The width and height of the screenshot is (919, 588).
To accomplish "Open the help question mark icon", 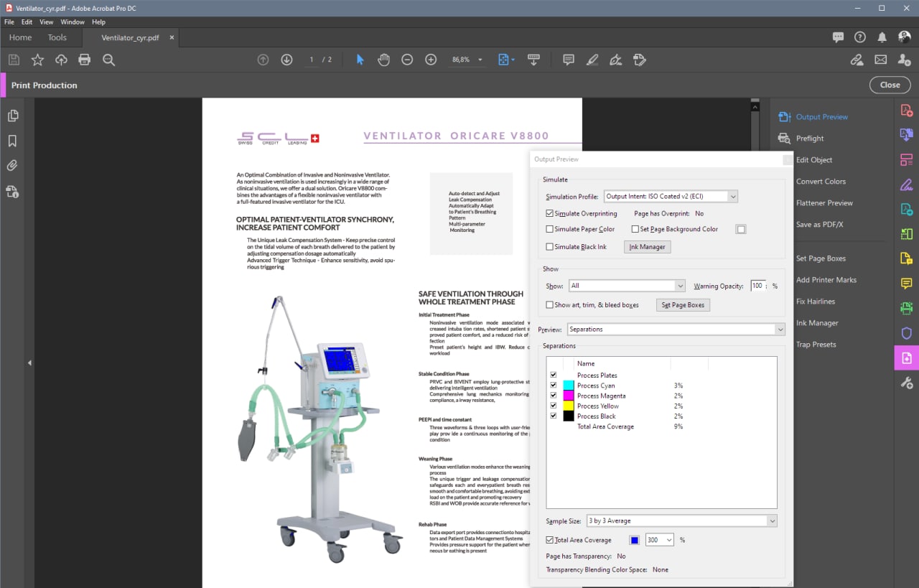I will point(860,37).
